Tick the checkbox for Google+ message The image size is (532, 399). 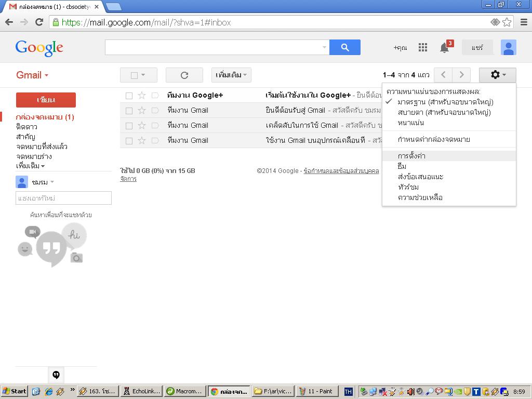(x=129, y=96)
